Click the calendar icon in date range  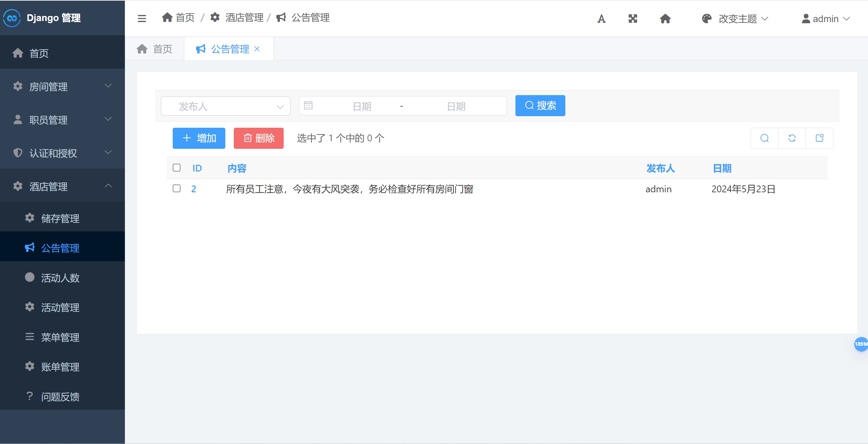click(308, 105)
